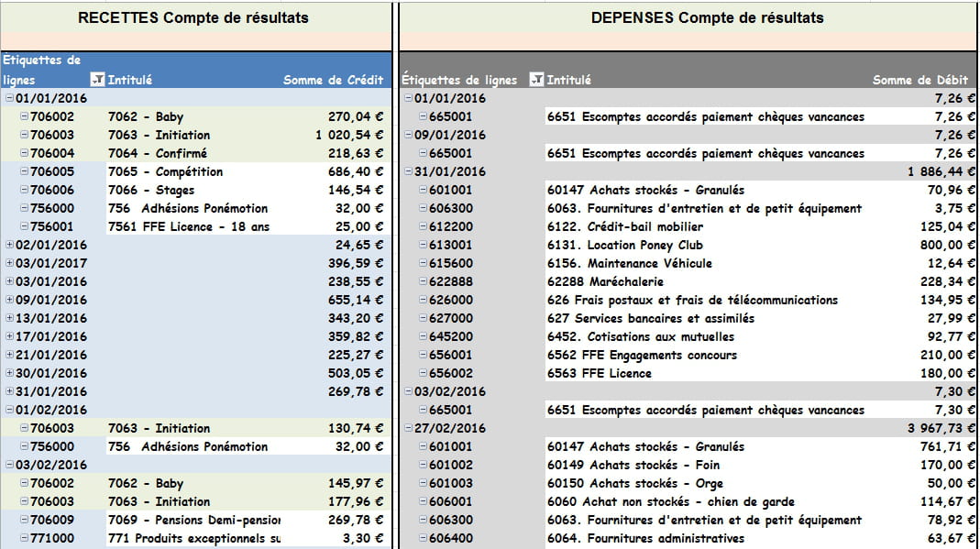The height and width of the screenshot is (549, 980).
Task: Collapse account row 612200
Action: pyautogui.click(x=423, y=226)
